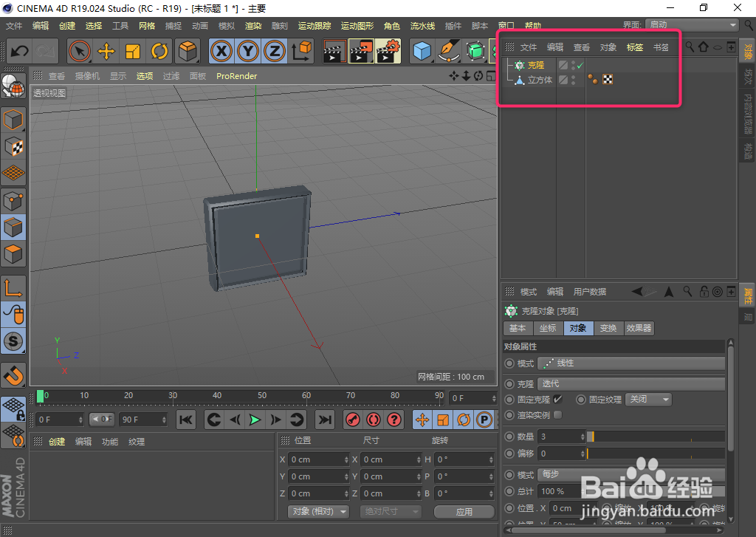Click the Y axis lock icon
Screen dimensions: 756x537
(x=247, y=52)
